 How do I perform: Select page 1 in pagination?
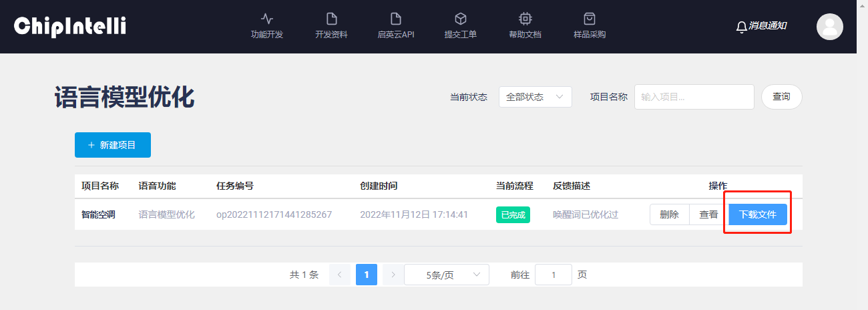[x=367, y=275]
